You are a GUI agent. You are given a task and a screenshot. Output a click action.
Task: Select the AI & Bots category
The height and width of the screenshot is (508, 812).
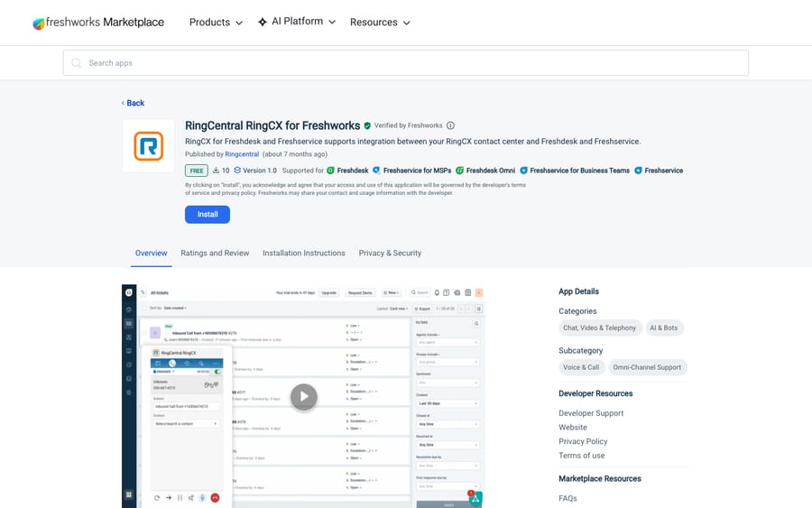click(x=664, y=328)
